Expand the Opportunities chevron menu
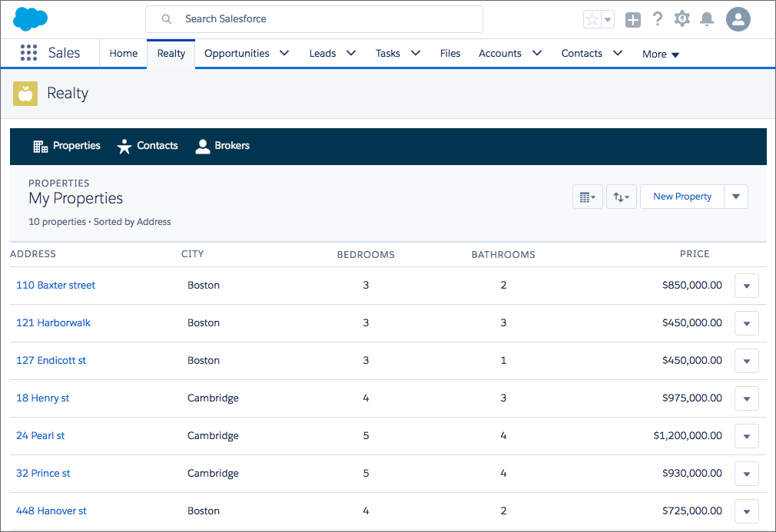This screenshot has width=776, height=532. [x=284, y=53]
